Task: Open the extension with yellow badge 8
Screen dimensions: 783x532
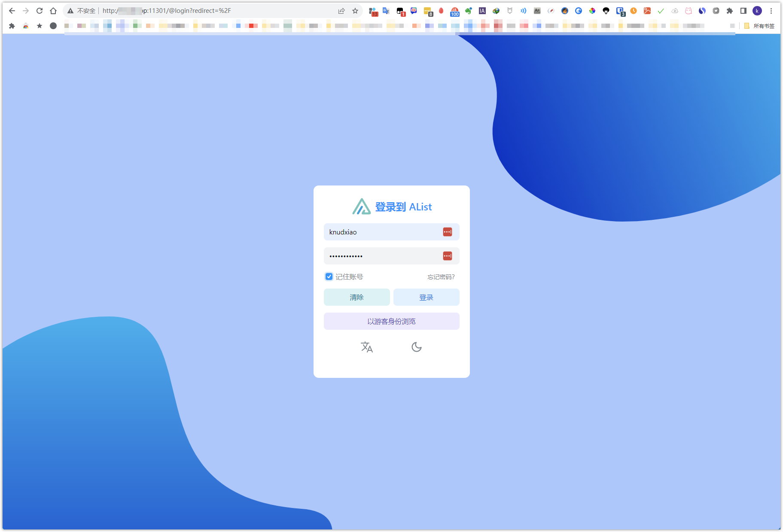Action: tap(428, 11)
